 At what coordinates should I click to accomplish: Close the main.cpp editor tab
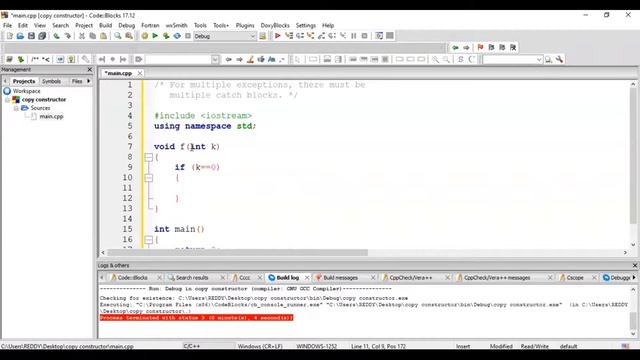pyautogui.click(x=140, y=73)
